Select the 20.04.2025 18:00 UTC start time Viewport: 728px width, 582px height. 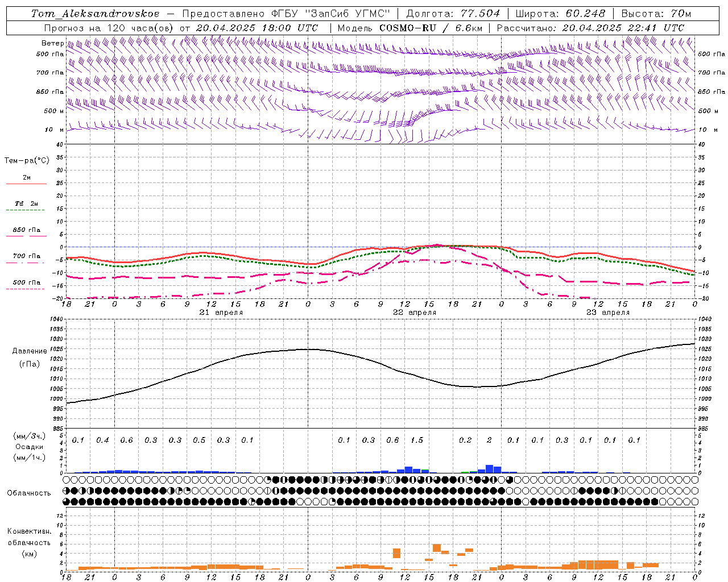point(257,28)
